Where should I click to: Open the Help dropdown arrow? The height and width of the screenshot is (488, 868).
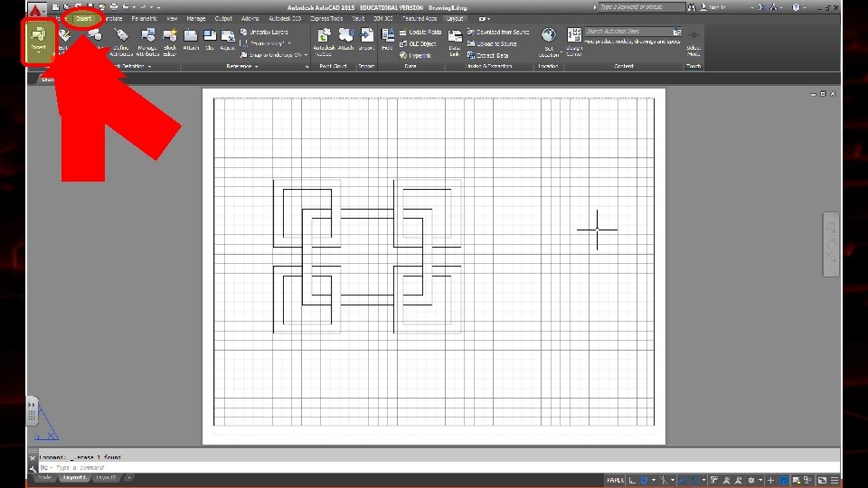pos(805,7)
